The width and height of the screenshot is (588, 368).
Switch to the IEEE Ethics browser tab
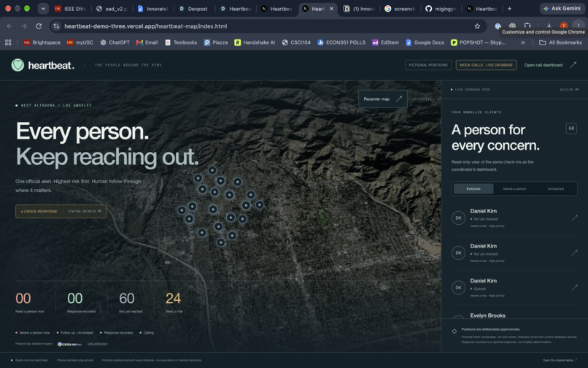pyautogui.click(x=71, y=9)
